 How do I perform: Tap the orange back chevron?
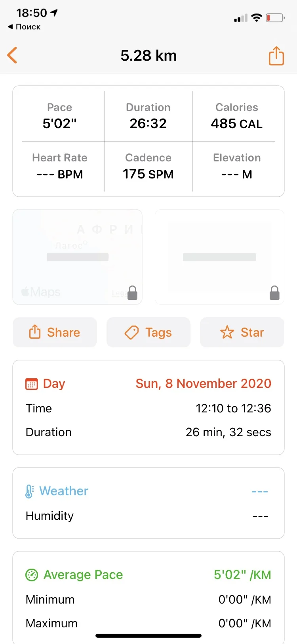tap(12, 55)
